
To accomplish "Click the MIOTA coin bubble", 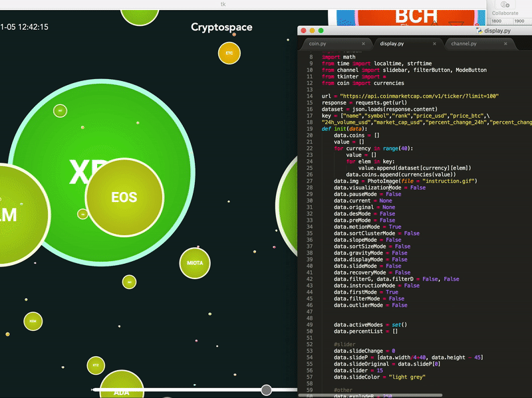I will (195, 263).
